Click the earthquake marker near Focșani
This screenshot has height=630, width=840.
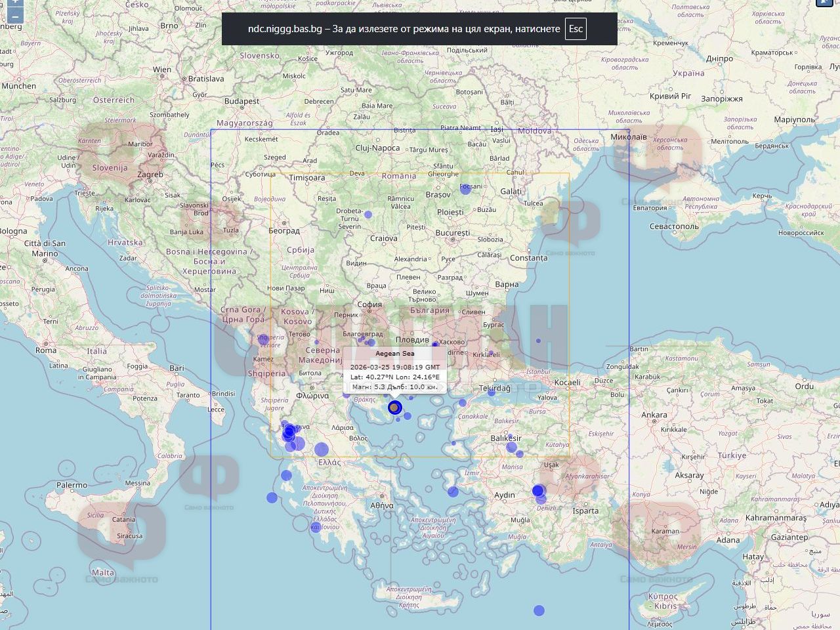pyautogui.click(x=466, y=188)
